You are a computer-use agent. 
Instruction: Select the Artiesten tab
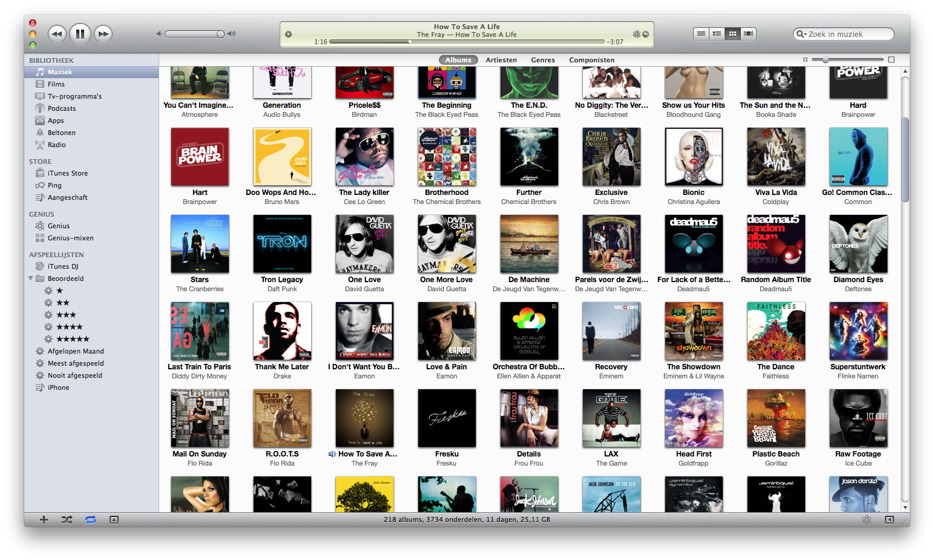(501, 60)
